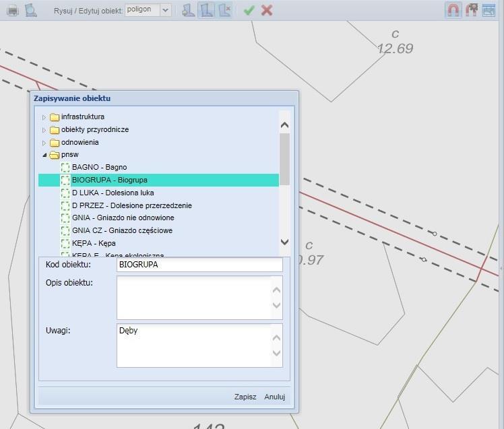
Task: Open the poligon object type dropdown
Action: tap(165, 10)
